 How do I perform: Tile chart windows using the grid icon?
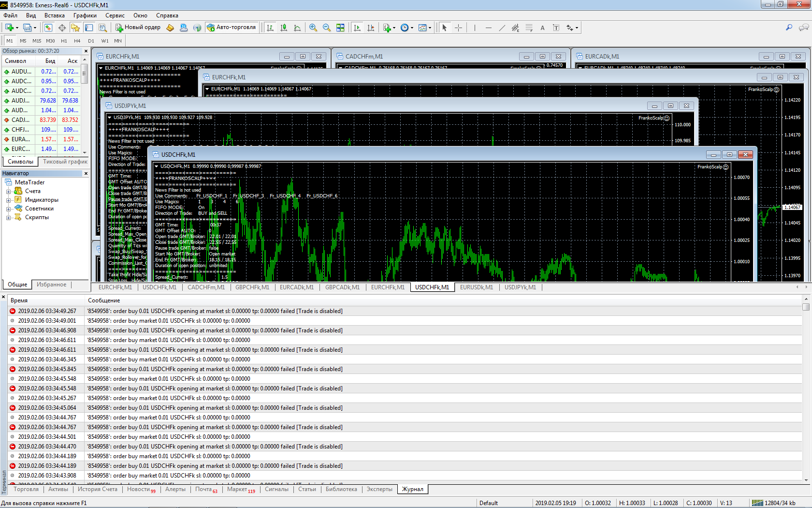[340, 28]
